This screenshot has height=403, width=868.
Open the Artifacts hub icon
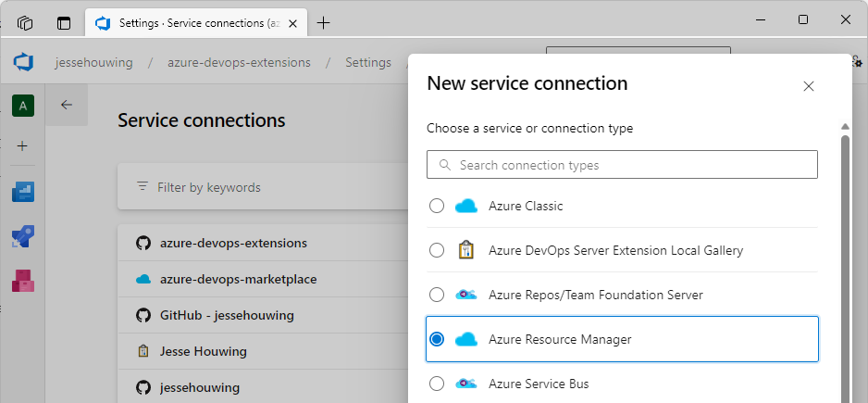(23, 280)
